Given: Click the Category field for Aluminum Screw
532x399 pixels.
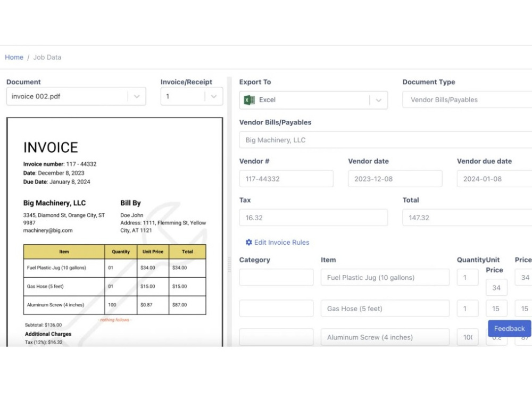Looking at the screenshot, I should tap(276, 337).
